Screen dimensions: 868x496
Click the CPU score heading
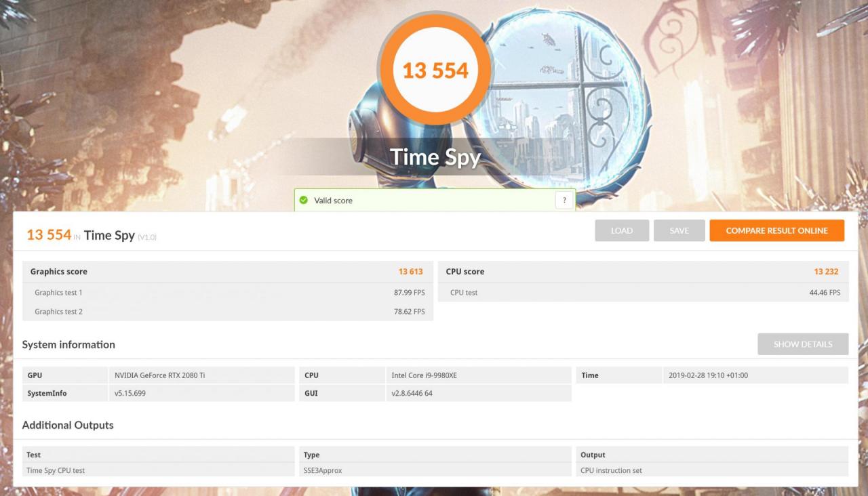click(465, 272)
